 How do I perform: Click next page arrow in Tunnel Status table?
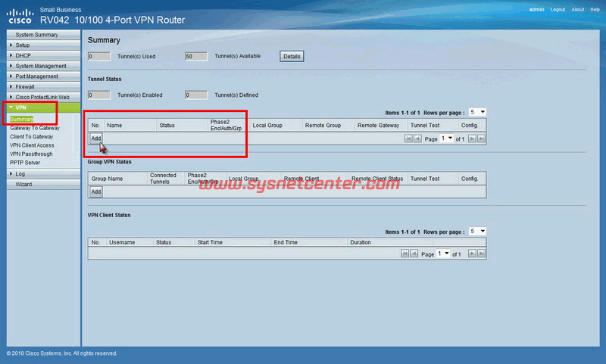point(472,138)
